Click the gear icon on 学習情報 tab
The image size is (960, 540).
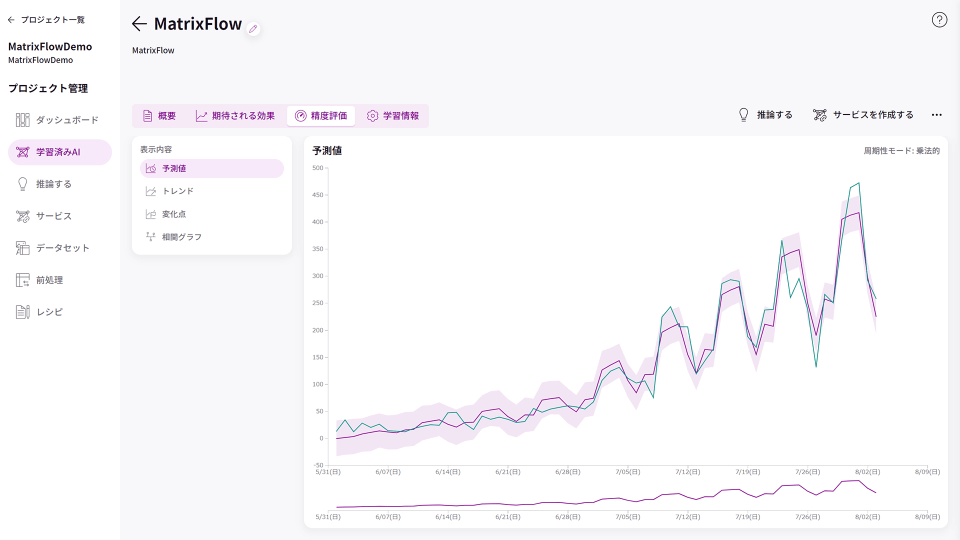[372, 116]
